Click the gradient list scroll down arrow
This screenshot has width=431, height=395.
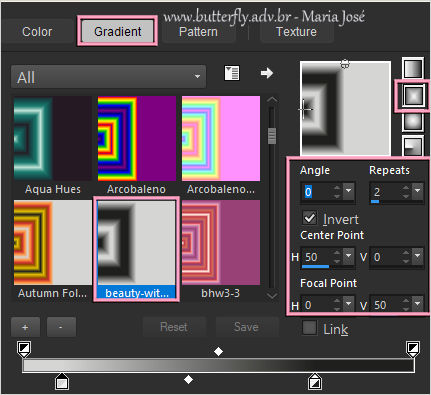pyautogui.click(x=272, y=295)
